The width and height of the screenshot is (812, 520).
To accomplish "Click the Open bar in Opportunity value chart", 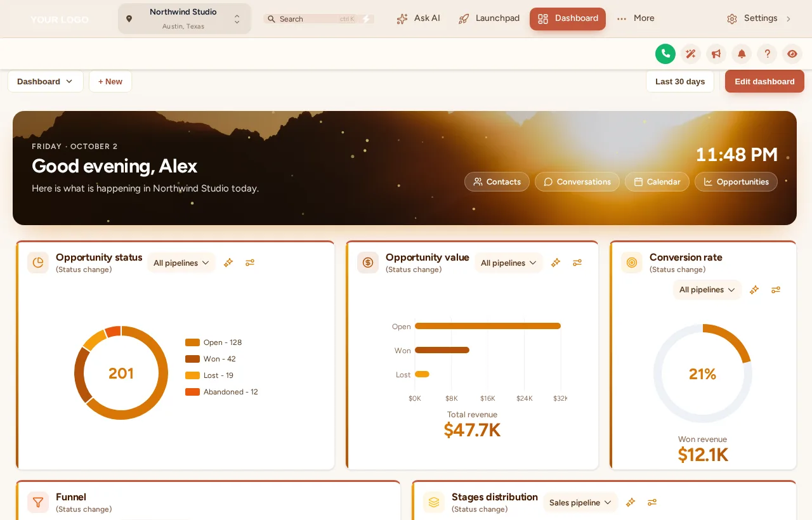I will point(488,326).
